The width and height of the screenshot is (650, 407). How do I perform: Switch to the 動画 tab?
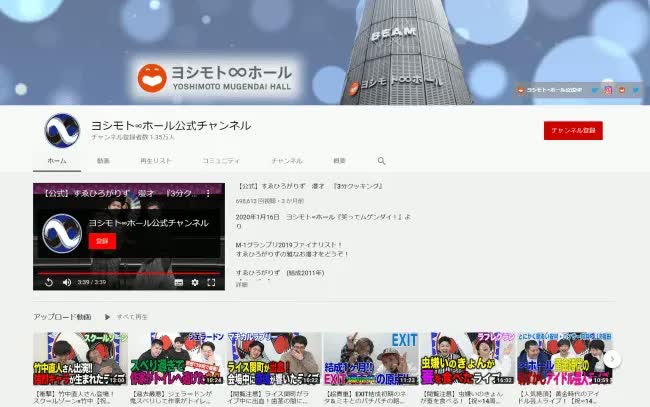104,160
